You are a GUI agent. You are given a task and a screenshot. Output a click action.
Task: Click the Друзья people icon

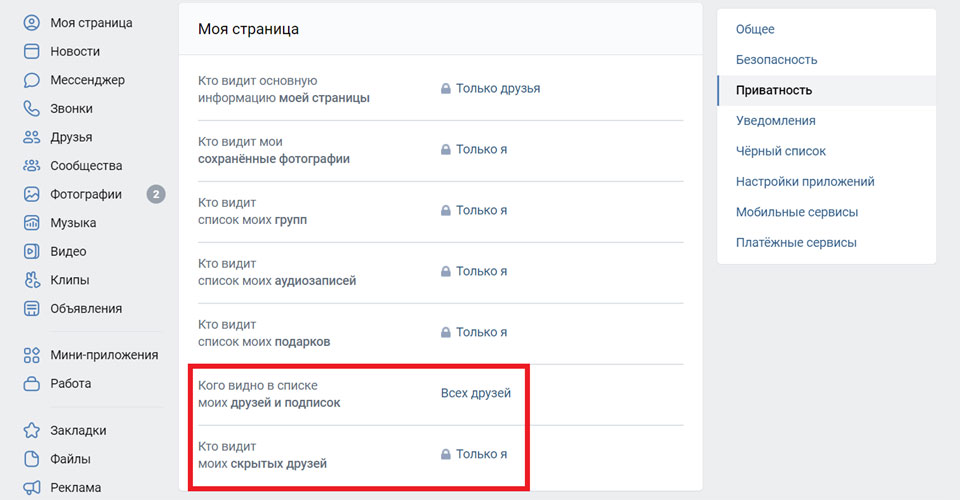(x=31, y=137)
